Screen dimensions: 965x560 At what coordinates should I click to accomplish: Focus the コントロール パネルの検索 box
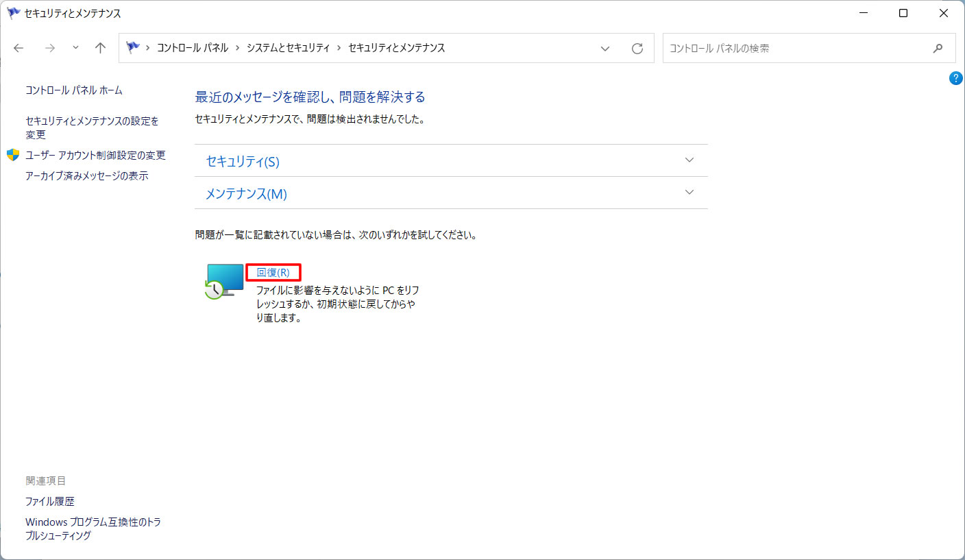809,49
